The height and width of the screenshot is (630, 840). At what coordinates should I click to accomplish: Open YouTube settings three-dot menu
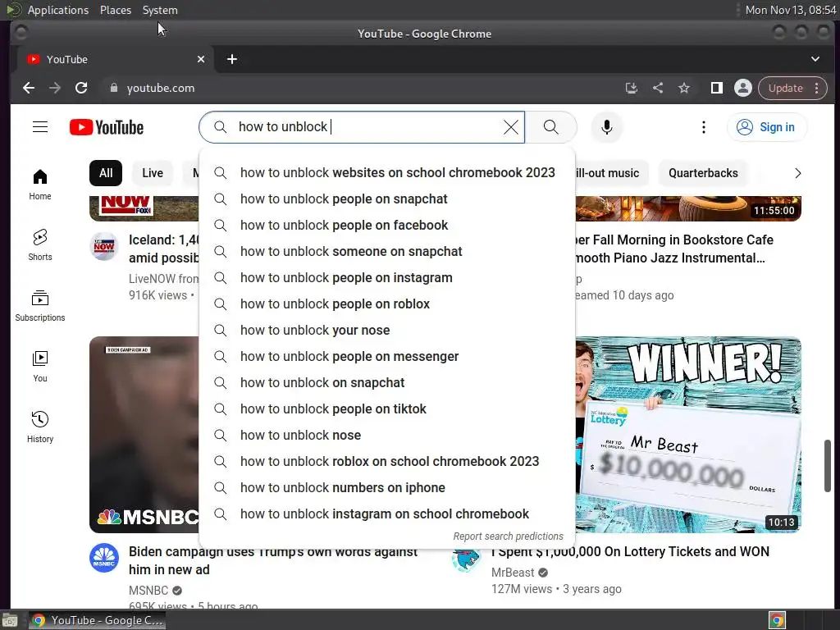tap(703, 127)
